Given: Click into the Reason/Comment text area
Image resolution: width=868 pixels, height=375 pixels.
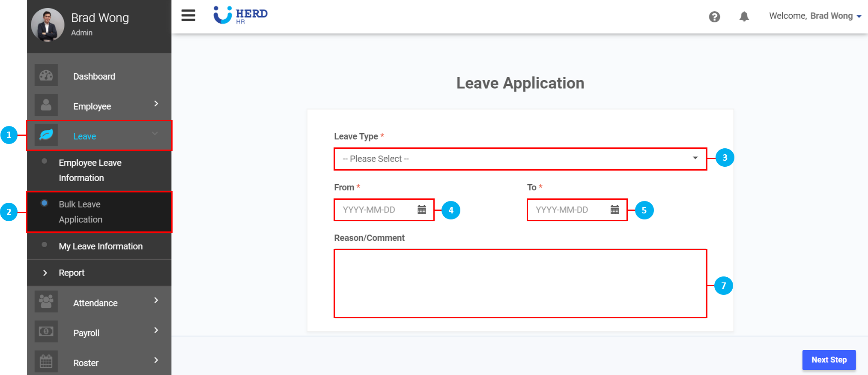Looking at the screenshot, I should coord(520,283).
